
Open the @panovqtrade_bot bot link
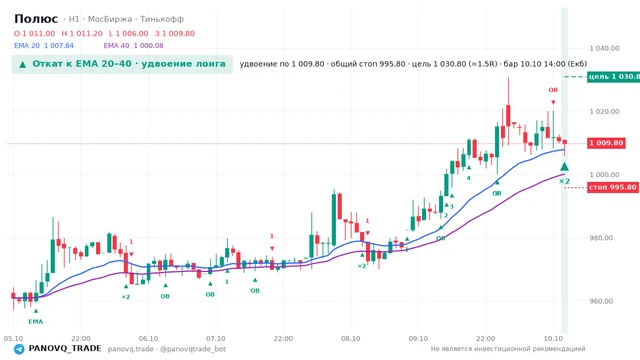[x=193, y=349]
